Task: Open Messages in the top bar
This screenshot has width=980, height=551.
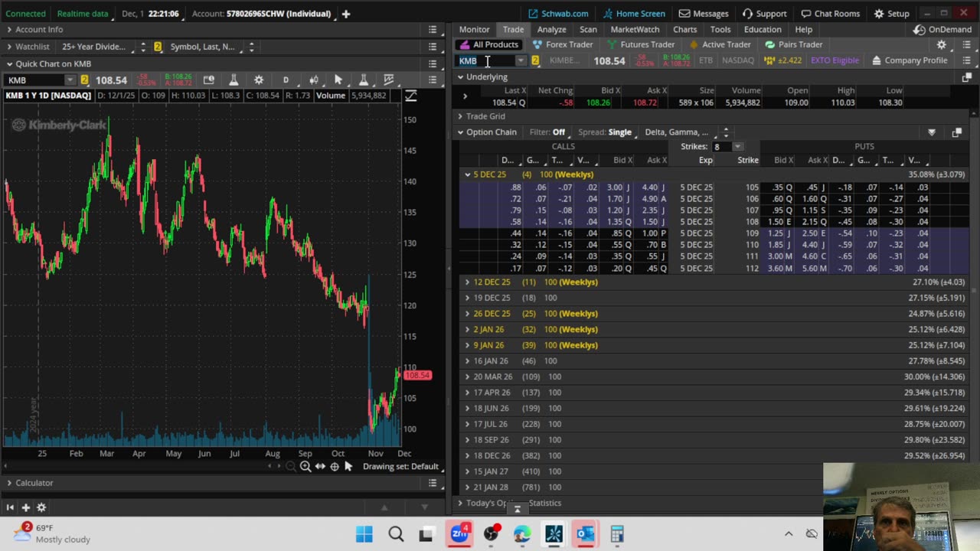Action: pyautogui.click(x=704, y=13)
